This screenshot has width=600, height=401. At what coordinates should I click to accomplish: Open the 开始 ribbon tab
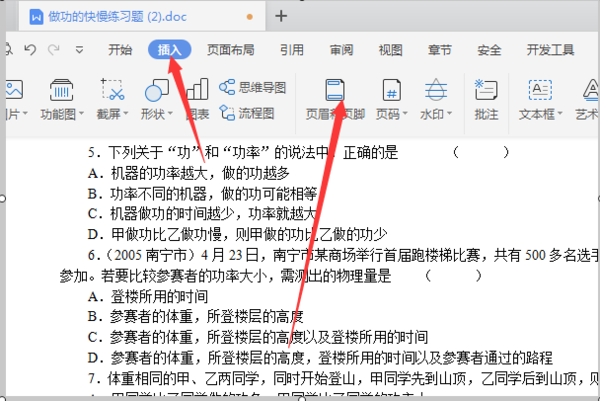coord(120,50)
